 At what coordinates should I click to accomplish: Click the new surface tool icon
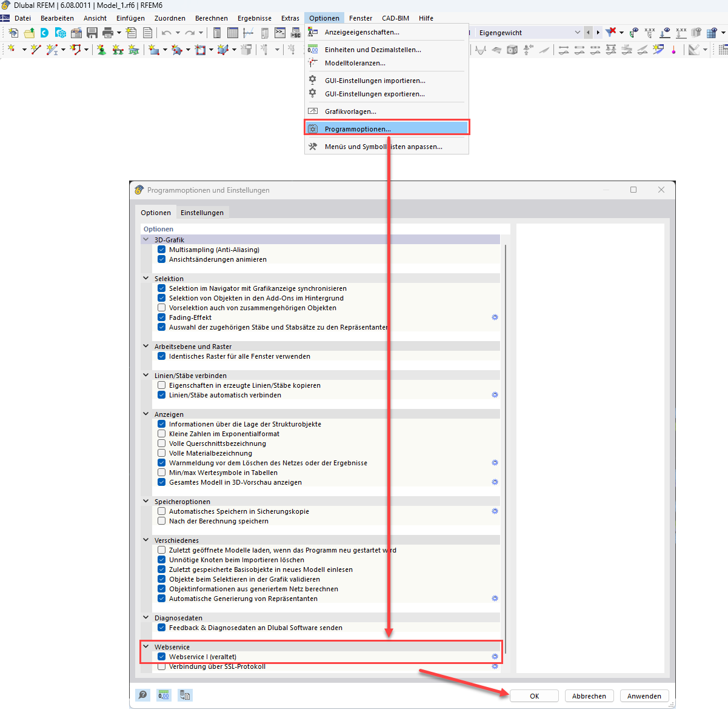click(x=154, y=50)
